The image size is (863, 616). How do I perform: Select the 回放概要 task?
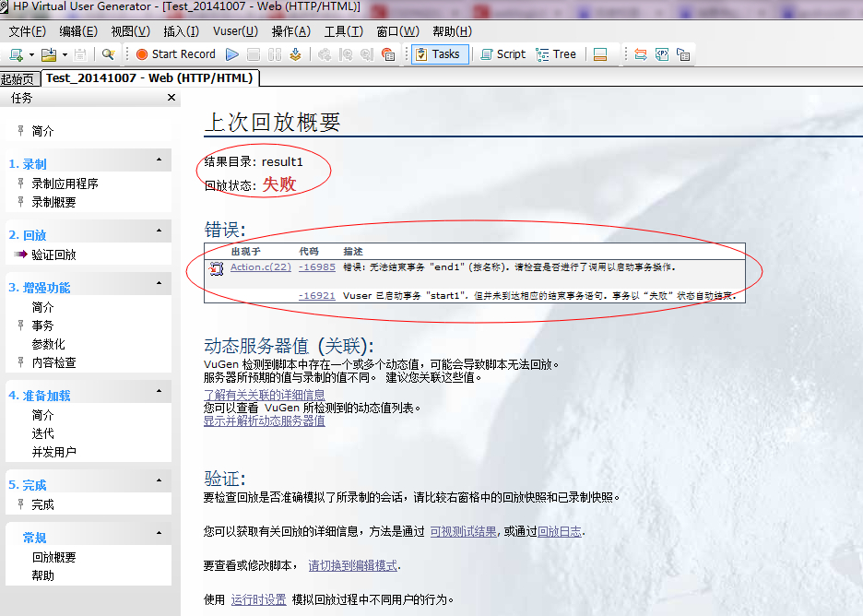(53, 557)
